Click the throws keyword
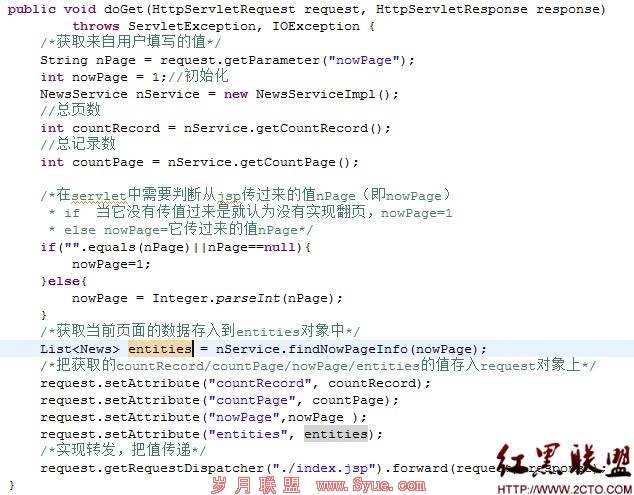Screen dimensions: 634x495 pyautogui.click(x=96, y=26)
